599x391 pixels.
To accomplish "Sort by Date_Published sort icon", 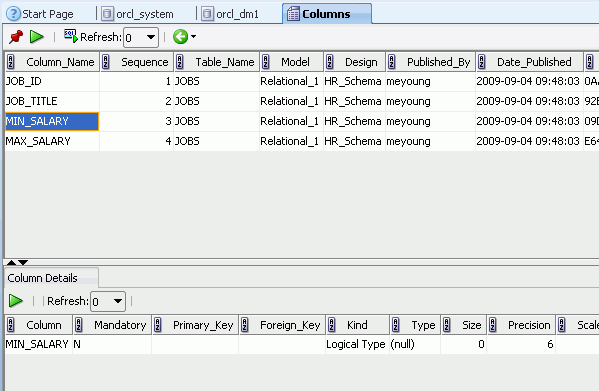I will tap(482, 62).
